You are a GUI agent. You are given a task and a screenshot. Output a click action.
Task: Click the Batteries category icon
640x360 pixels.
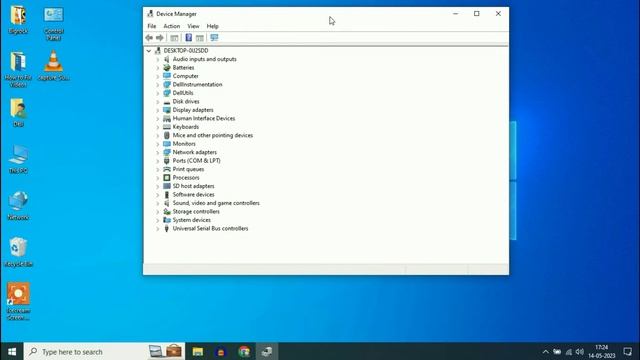point(167,68)
